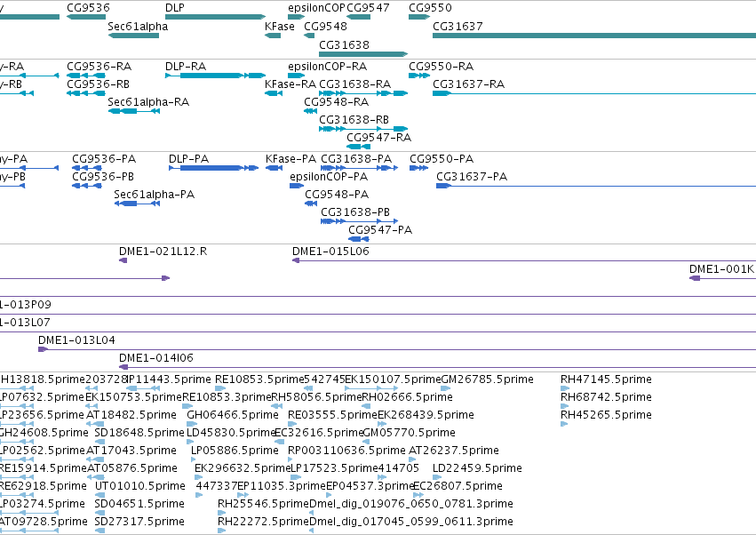Select the AT17043.5prime EST label
Image resolution: width=756 pixels, height=535 pixels.
[x=131, y=451]
